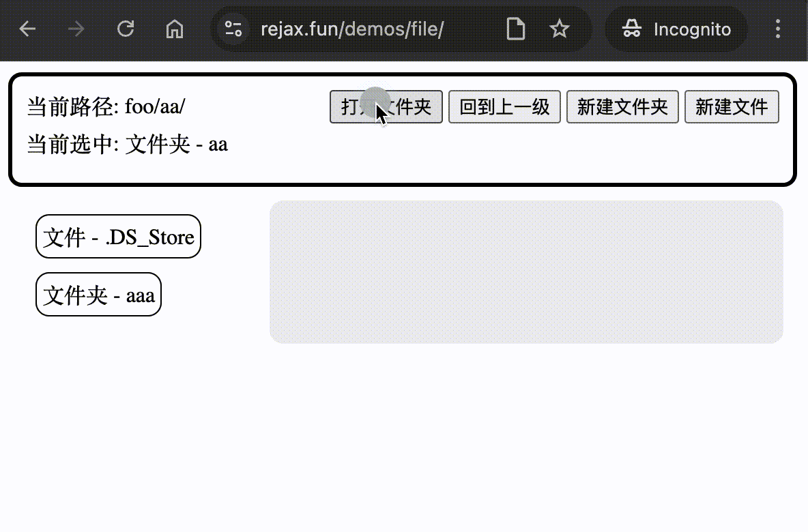Go to the browser home page
Viewport: 808px width, 532px height.
pos(174,29)
